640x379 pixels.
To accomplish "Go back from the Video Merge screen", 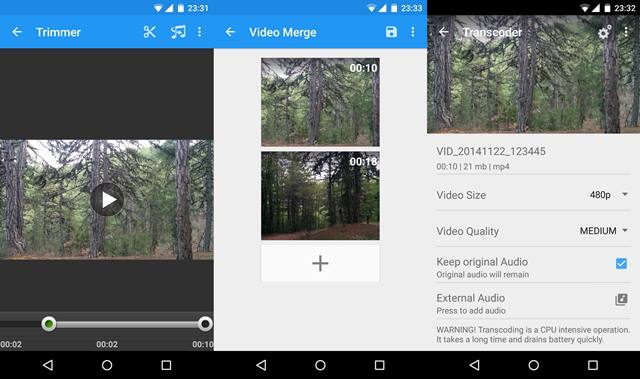I will click(x=231, y=32).
